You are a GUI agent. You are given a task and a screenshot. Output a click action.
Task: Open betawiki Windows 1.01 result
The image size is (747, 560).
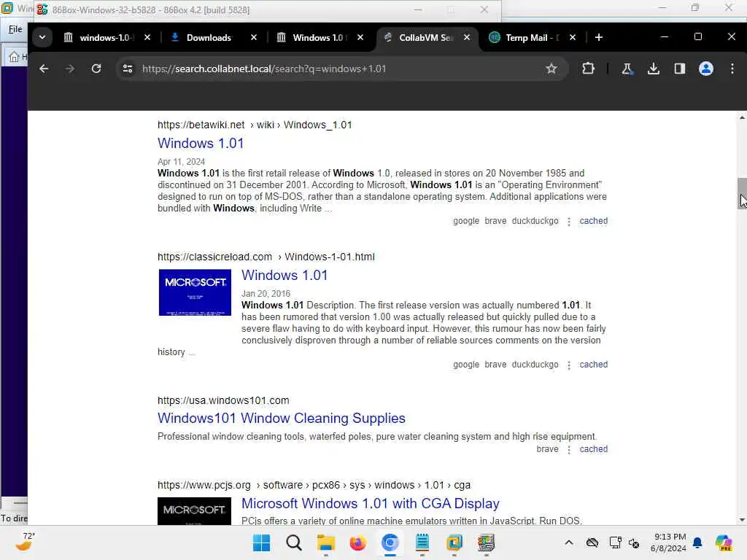click(x=201, y=144)
